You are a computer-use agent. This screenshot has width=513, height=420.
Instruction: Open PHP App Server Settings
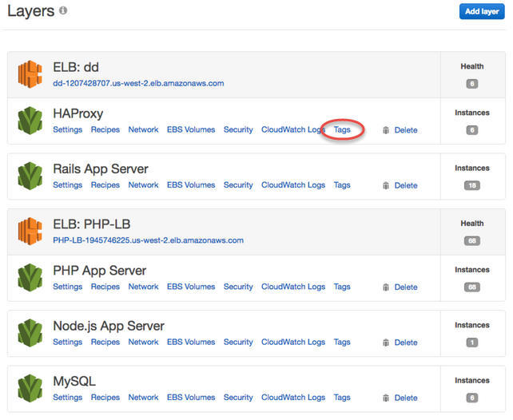click(x=68, y=287)
